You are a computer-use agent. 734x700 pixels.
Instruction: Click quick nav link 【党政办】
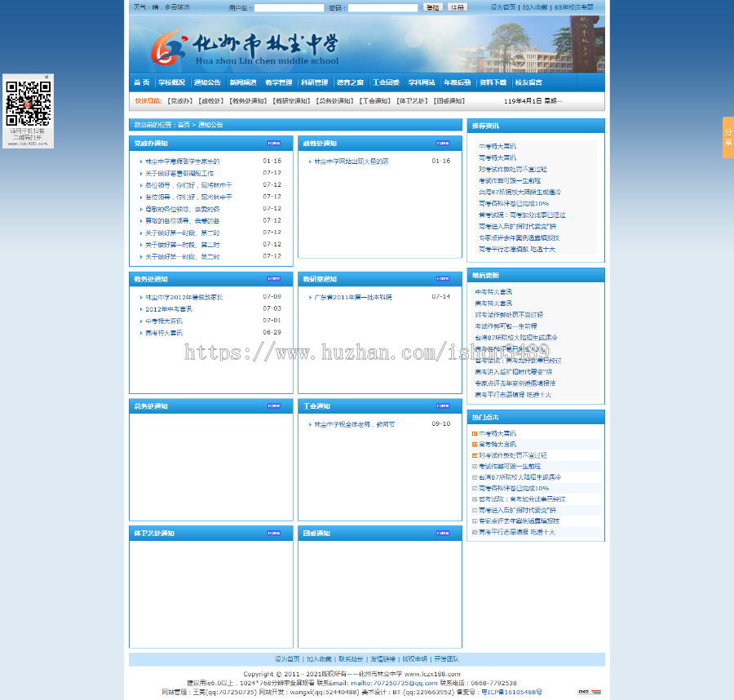click(180, 101)
